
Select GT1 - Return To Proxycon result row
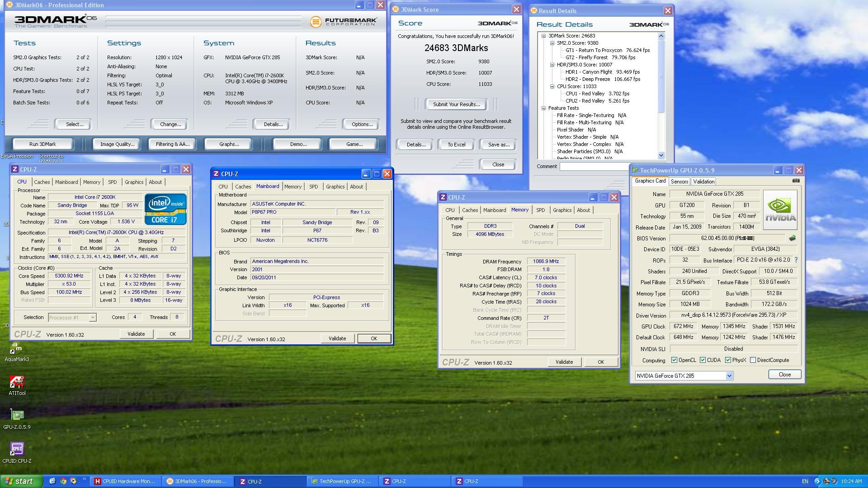(x=607, y=50)
